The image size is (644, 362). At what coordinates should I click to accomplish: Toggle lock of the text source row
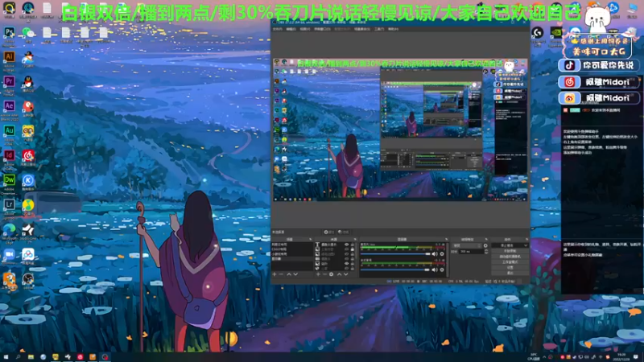(x=352, y=245)
